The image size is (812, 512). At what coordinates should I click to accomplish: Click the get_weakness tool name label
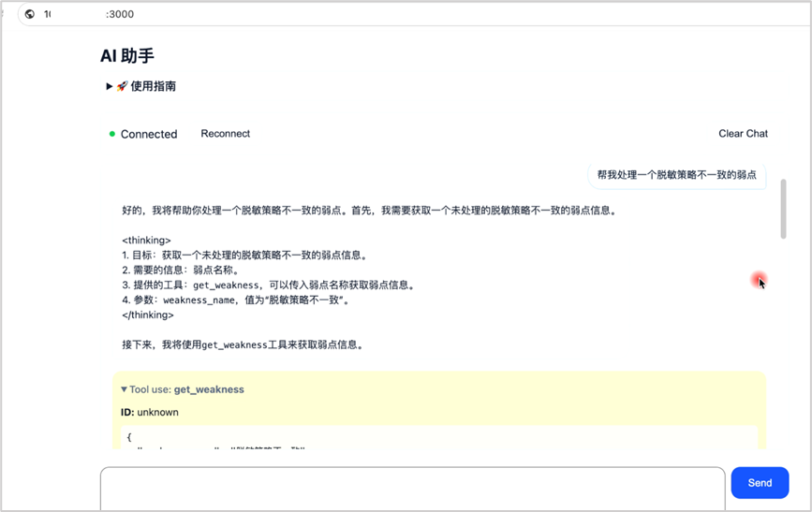pos(209,389)
